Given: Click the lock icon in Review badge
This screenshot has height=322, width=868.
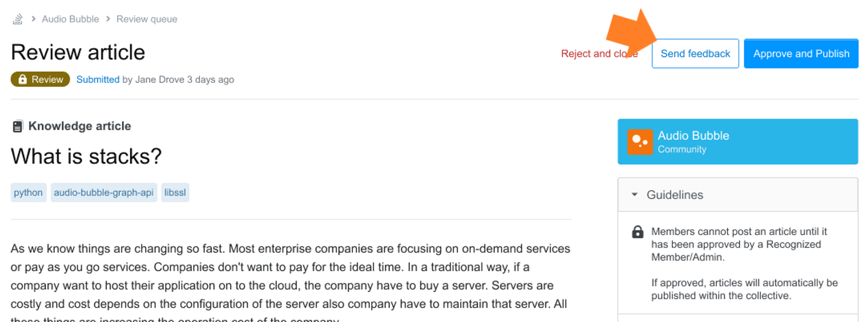Looking at the screenshot, I should pos(23,79).
